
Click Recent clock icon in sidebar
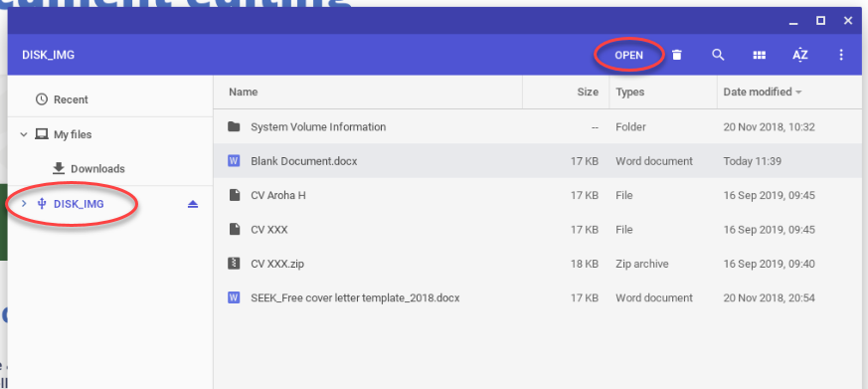pyautogui.click(x=42, y=99)
